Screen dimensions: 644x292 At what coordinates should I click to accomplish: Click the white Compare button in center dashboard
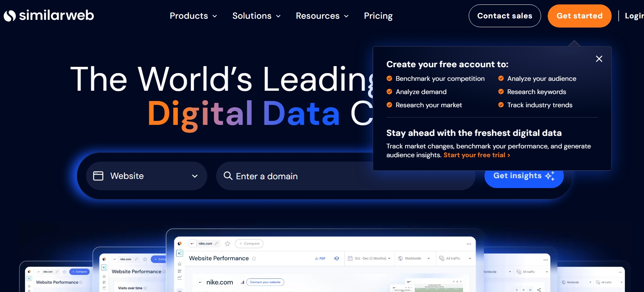(x=249, y=244)
